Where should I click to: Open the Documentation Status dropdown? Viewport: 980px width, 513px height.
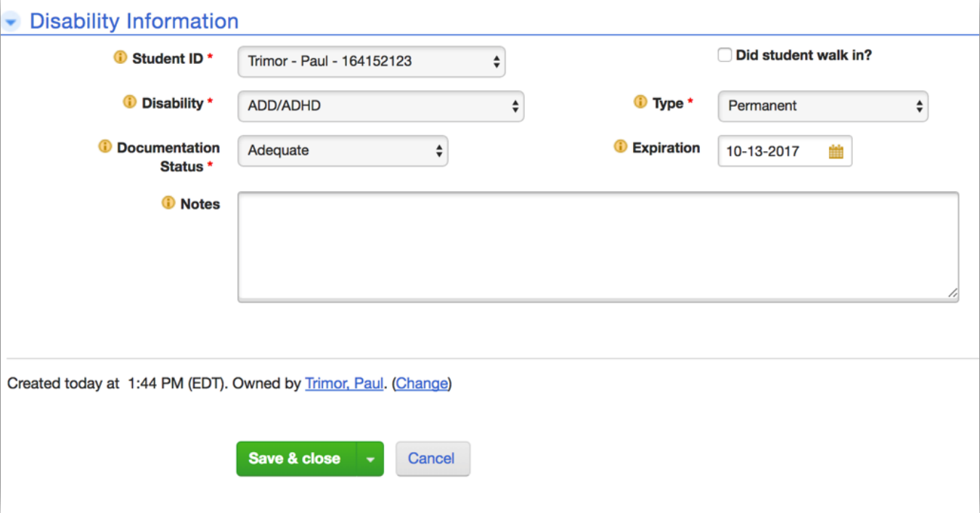(x=343, y=151)
